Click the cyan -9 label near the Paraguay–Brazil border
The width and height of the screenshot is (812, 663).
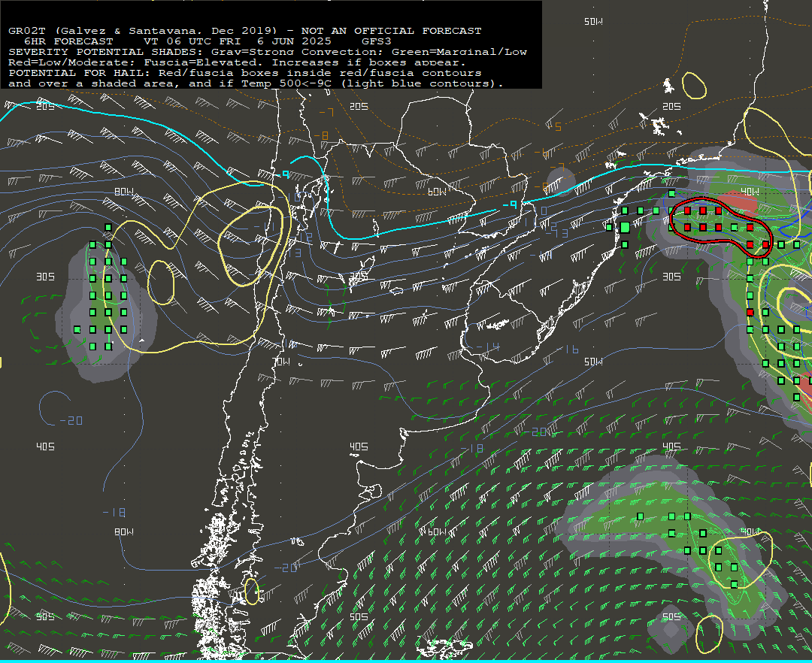point(510,205)
